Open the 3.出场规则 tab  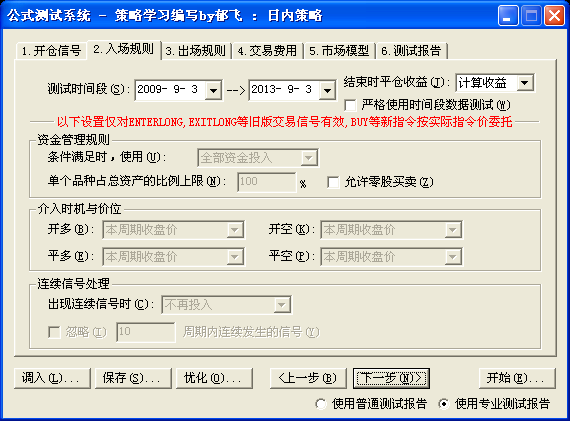tap(196, 51)
